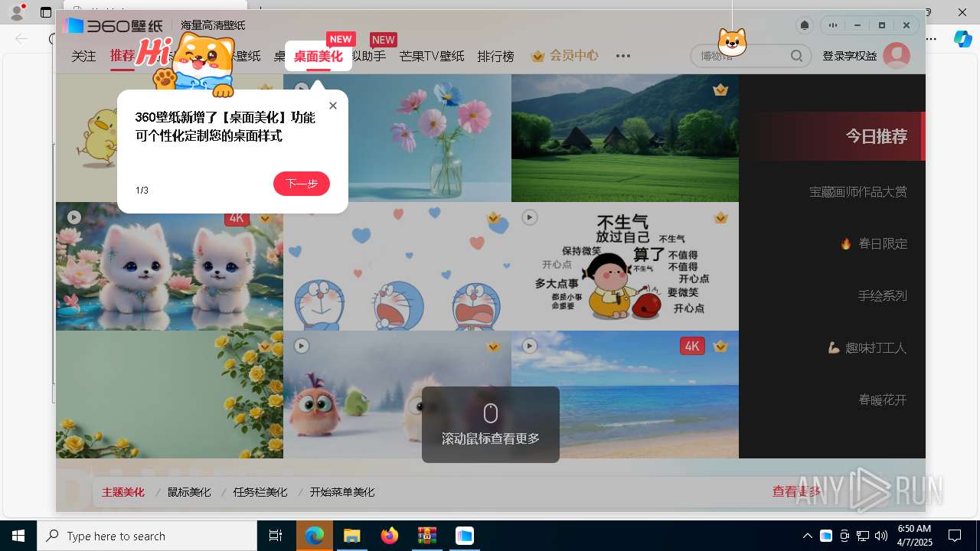Click the volume icon in system tray
This screenshot has height=551, width=980.
pyautogui.click(x=881, y=536)
